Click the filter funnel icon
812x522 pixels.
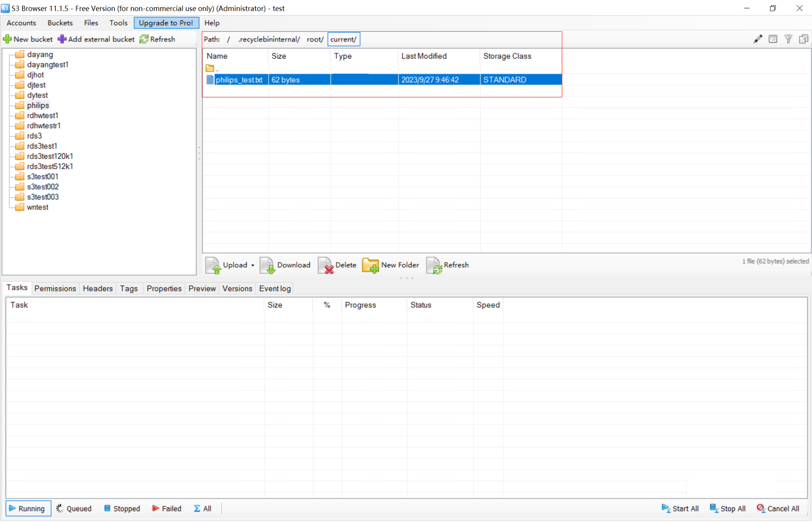pos(788,39)
